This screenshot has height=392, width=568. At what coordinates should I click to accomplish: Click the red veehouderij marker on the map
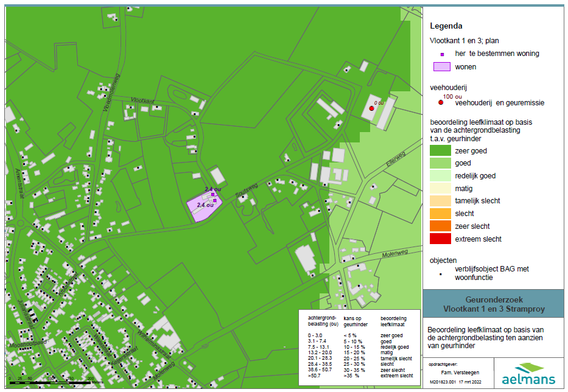pyautogui.click(x=371, y=108)
